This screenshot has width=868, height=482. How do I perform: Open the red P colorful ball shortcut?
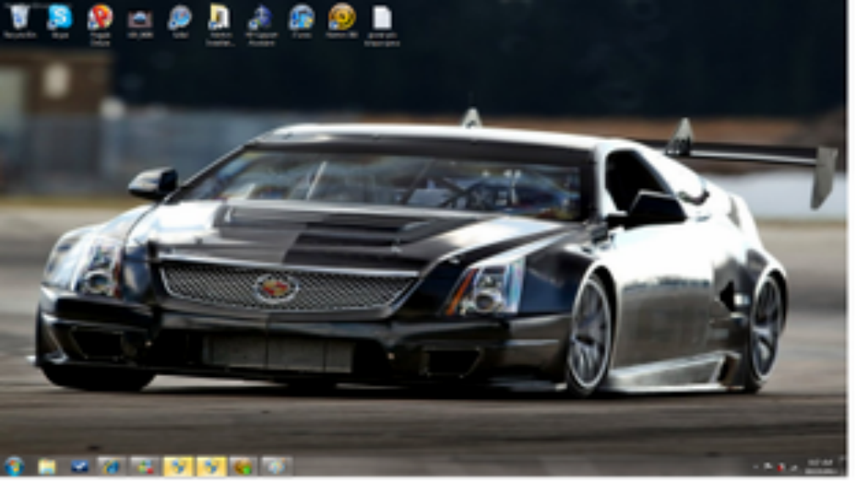coord(100,25)
